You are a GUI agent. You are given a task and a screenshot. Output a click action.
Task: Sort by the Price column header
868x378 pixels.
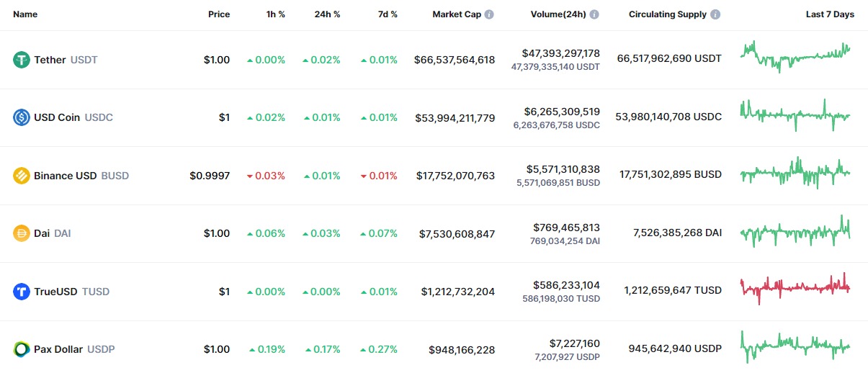coord(219,14)
